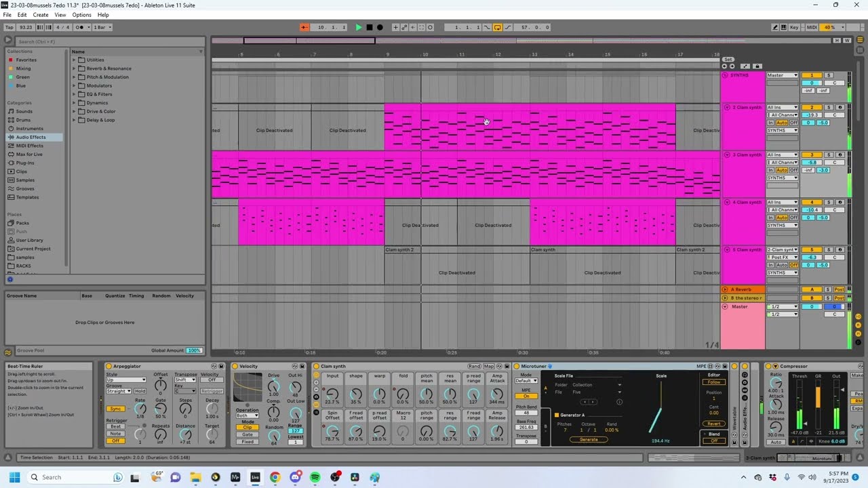Fold the SYNTHS group track
Viewport: 868px width, 488px height.
pos(725,75)
